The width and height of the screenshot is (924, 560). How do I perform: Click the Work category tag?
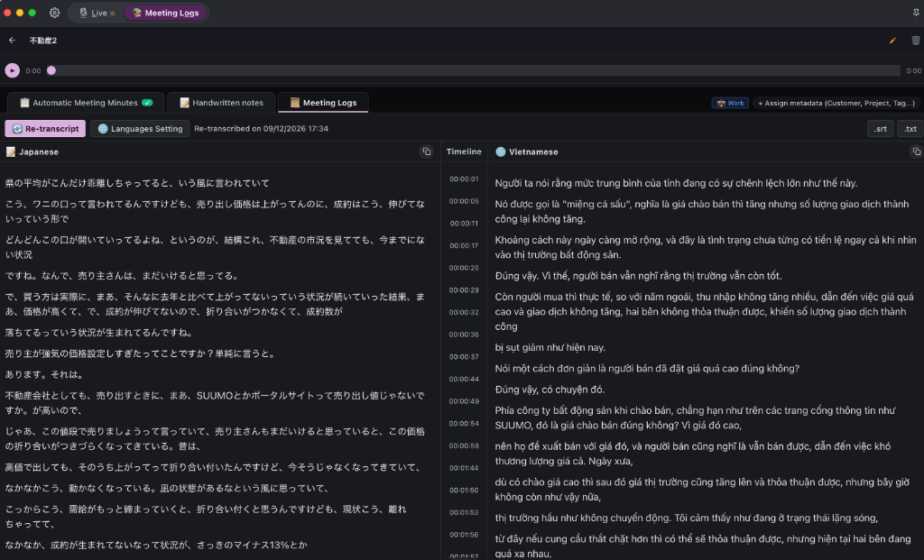pyautogui.click(x=730, y=103)
